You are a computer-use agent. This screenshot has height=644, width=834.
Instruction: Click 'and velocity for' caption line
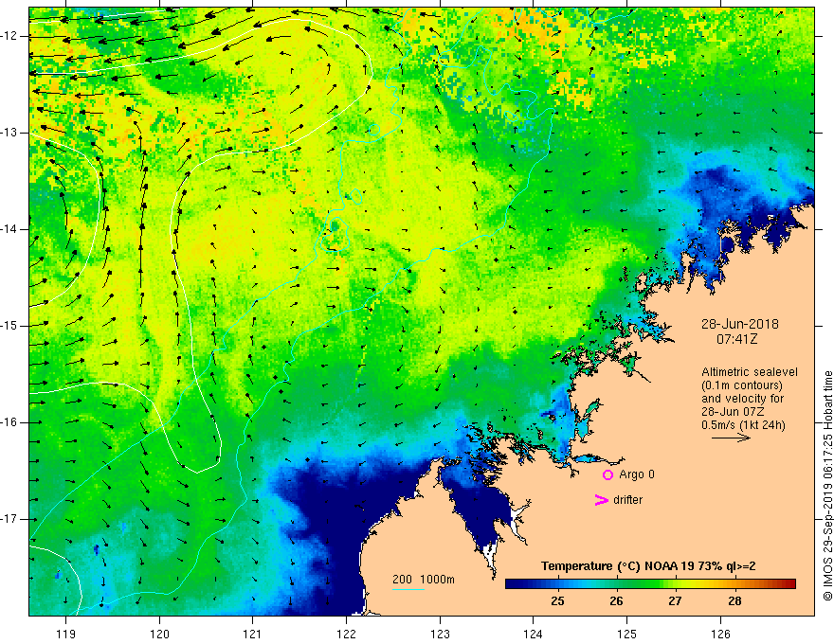[x=742, y=399]
